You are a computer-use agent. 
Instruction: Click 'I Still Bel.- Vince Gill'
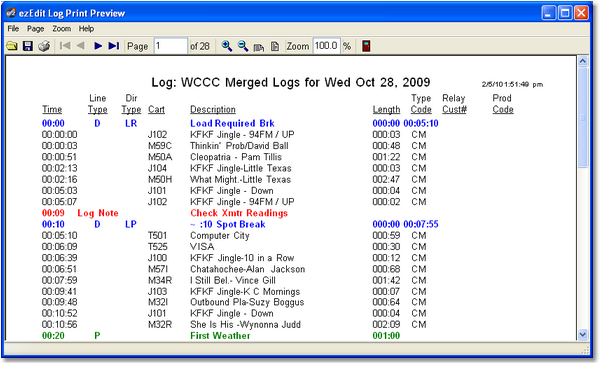click(233, 280)
